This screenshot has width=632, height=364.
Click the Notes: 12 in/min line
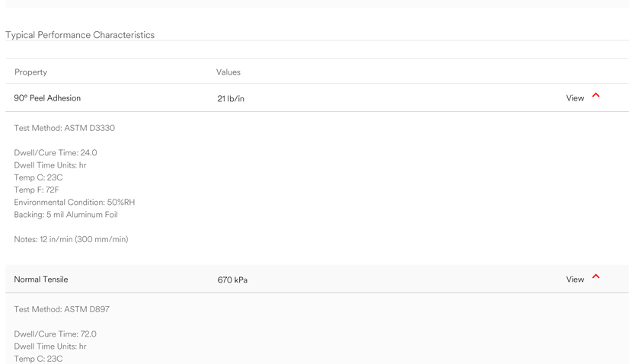71,239
